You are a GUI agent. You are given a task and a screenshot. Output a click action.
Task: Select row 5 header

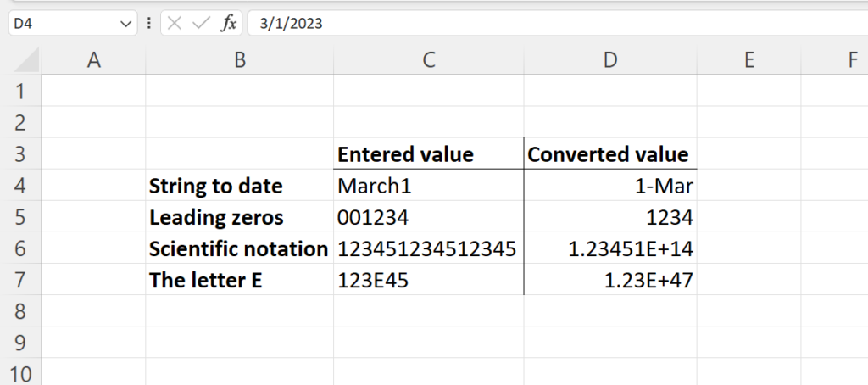pyautogui.click(x=20, y=216)
